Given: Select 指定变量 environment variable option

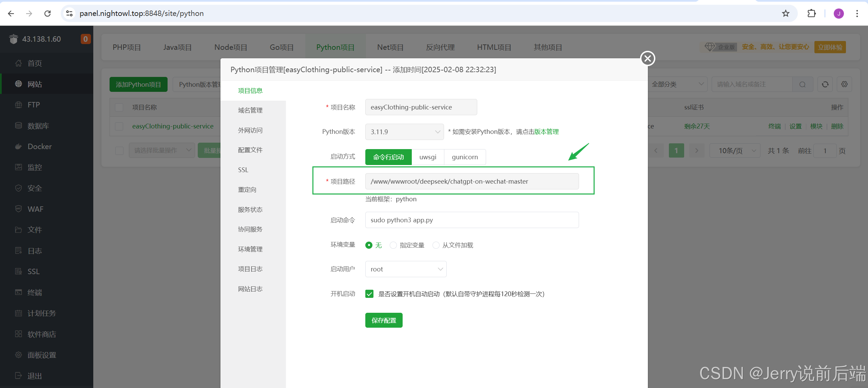Looking at the screenshot, I should click(x=393, y=245).
